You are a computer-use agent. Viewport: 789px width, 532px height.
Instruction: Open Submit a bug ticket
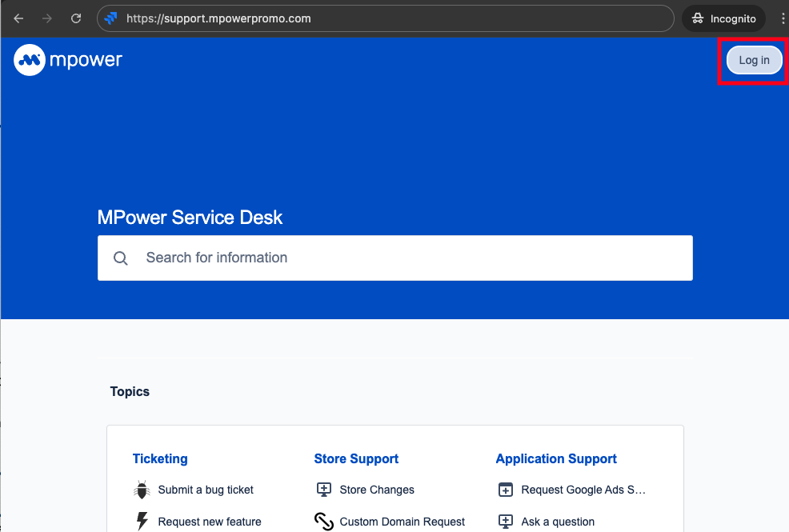pos(206,490)
